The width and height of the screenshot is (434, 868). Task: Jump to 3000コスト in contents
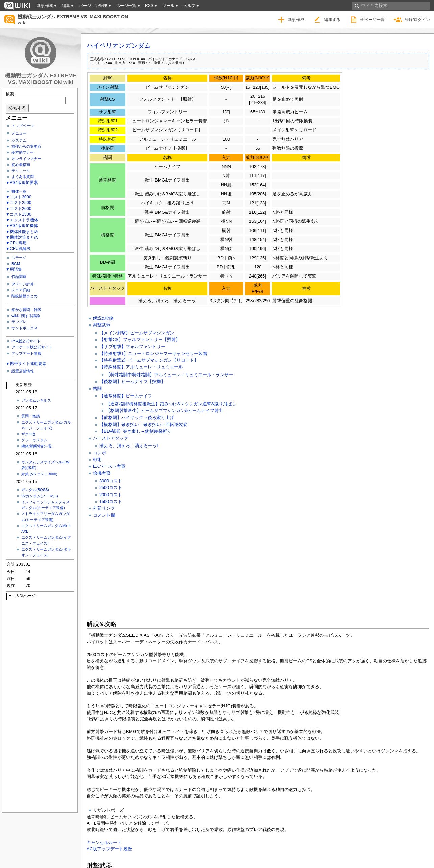point(110,481)
